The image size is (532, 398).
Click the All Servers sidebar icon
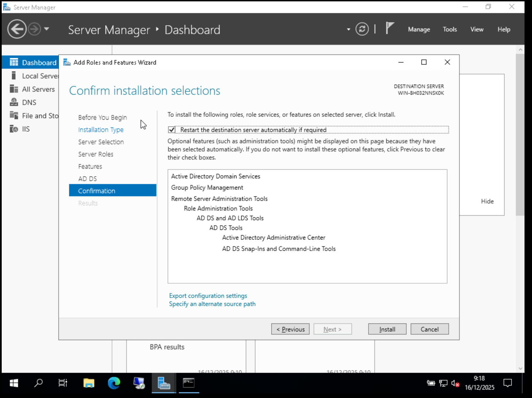14,89
